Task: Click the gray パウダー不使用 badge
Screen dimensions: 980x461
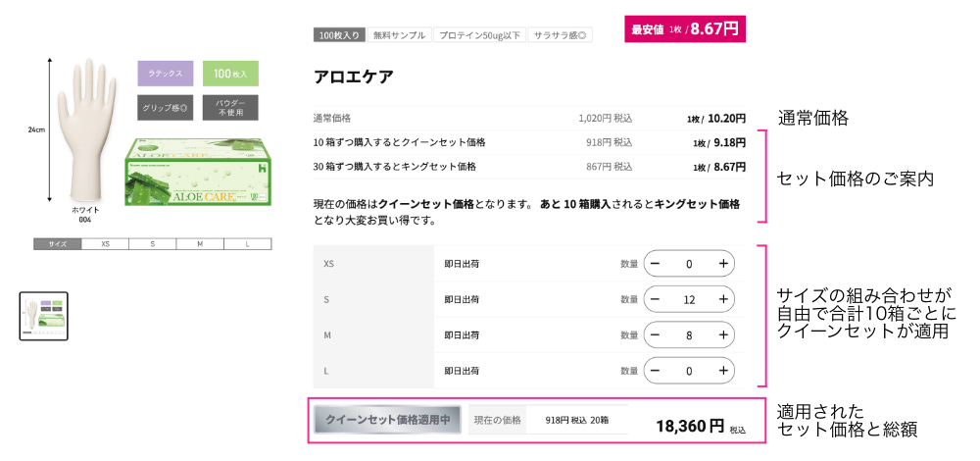Action: pos(230,108)
